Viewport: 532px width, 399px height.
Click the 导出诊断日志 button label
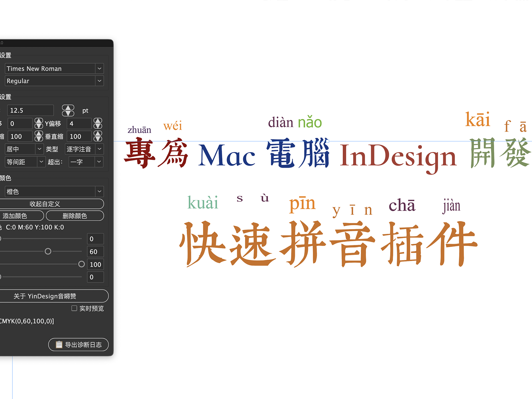point(83,345)
